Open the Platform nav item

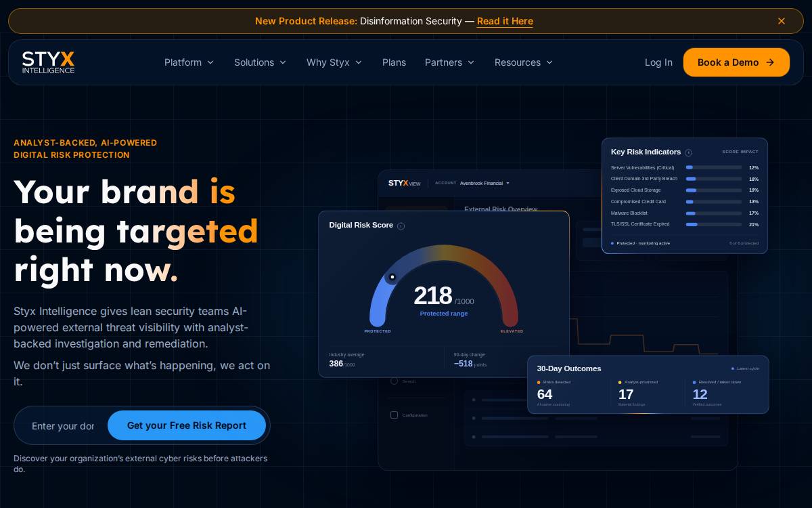(x=189, y=62)
